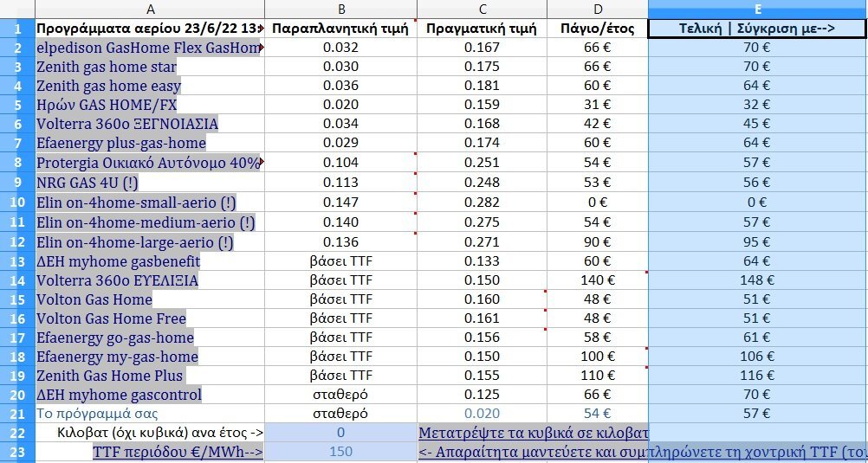This screenshot has width=868, height=463.
Task: Select real price 0.282
Action: click(483, 203)
